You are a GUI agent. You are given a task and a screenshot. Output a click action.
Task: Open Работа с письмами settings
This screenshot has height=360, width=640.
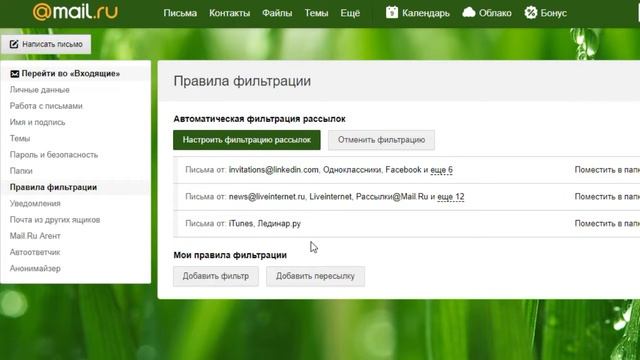coord(46,106)
